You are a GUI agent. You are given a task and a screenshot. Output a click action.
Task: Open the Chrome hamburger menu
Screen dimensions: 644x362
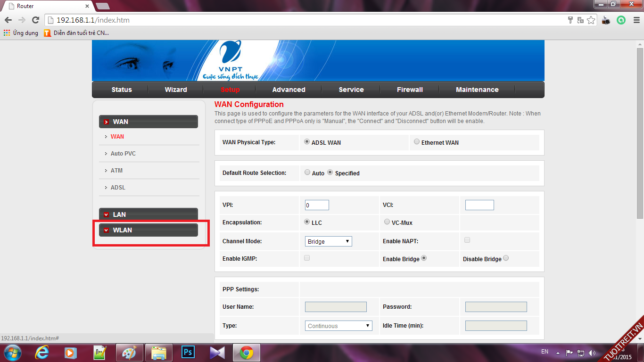[x=635, y=20]
